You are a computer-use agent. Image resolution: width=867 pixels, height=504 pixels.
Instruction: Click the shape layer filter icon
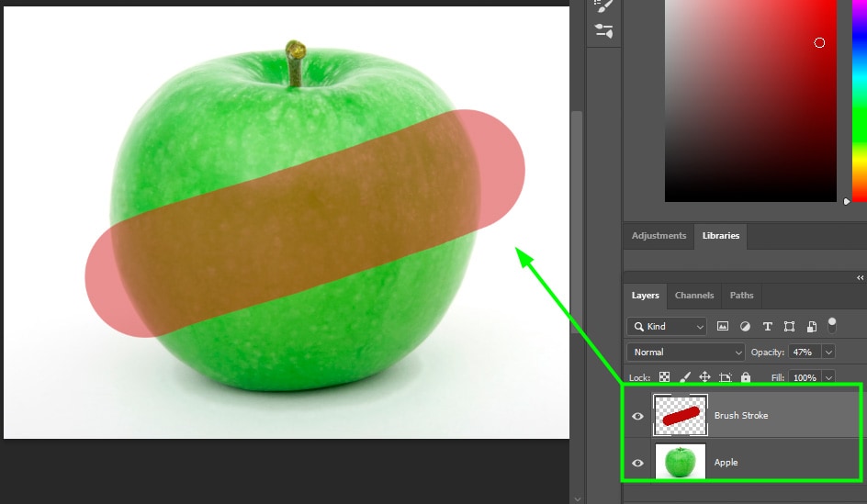pos(789,327)
